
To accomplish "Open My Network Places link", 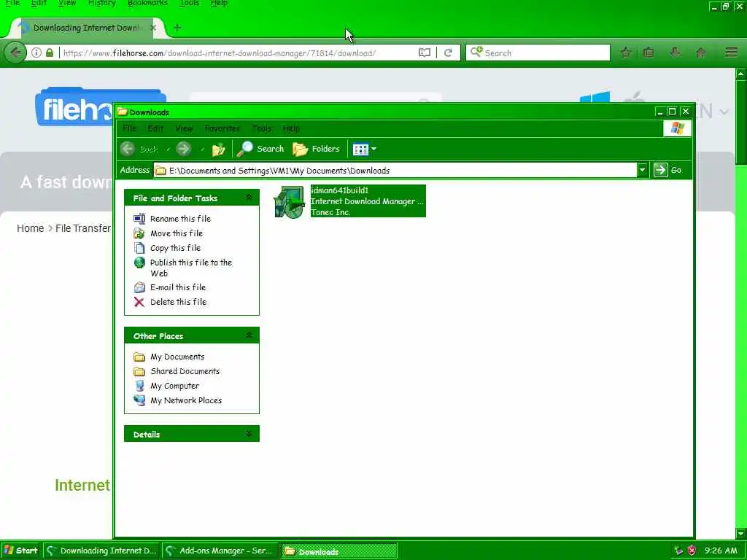I will pos(186,400).
